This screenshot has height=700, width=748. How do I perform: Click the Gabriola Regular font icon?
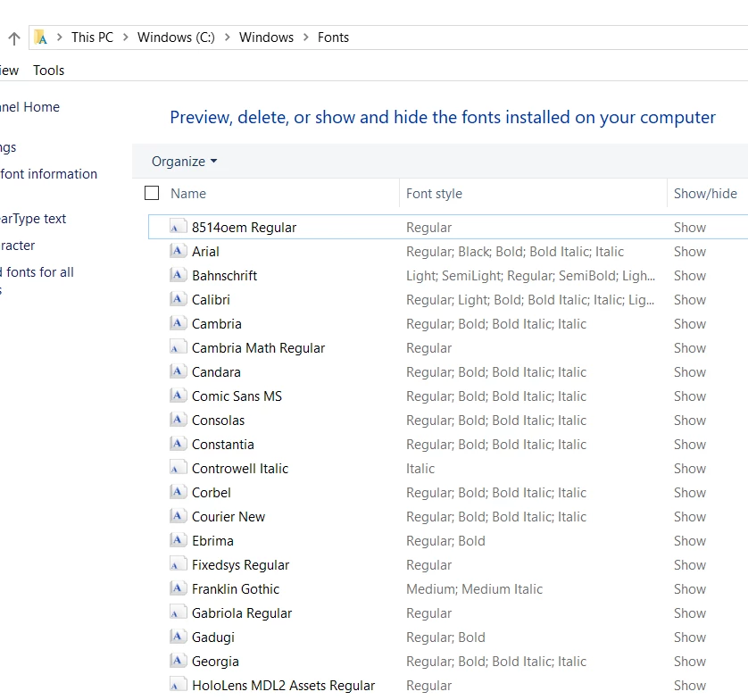tap(178, 612)
